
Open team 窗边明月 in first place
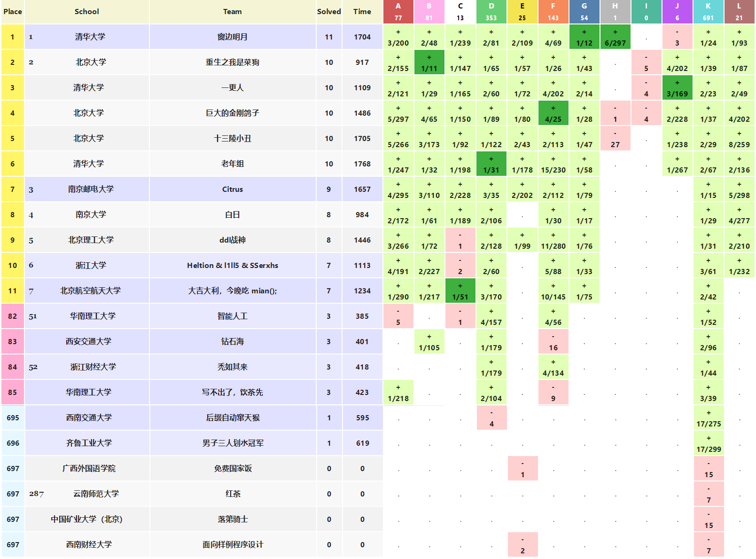[x=233, y=37]
